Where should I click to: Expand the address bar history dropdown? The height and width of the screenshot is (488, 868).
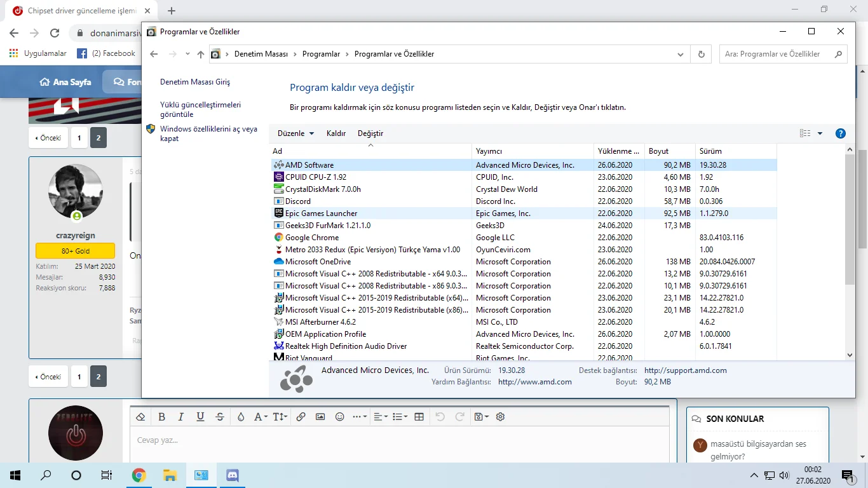[x=681, y=55]
